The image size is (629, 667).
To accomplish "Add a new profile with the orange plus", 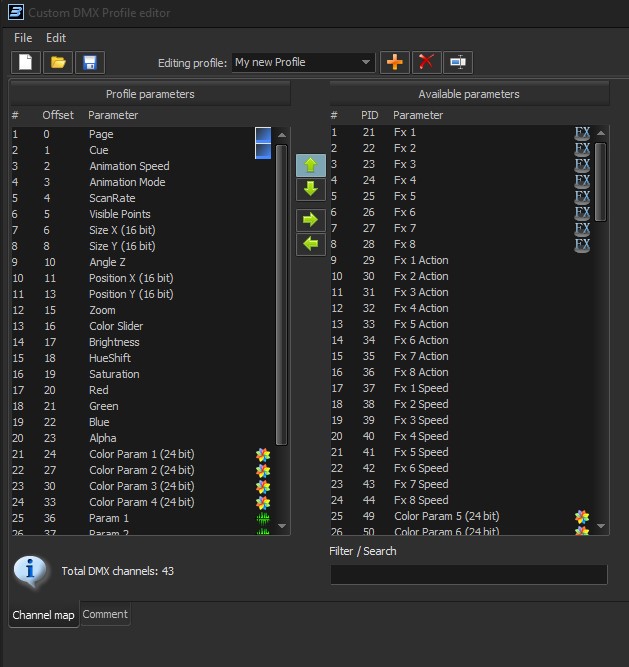I will pyautogui.click(x=395, y=62).
